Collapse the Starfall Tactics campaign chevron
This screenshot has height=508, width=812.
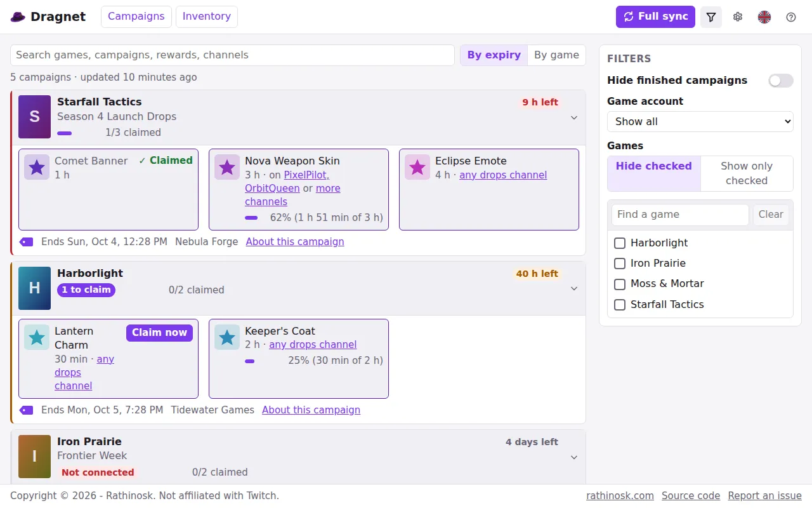(574, 117)
